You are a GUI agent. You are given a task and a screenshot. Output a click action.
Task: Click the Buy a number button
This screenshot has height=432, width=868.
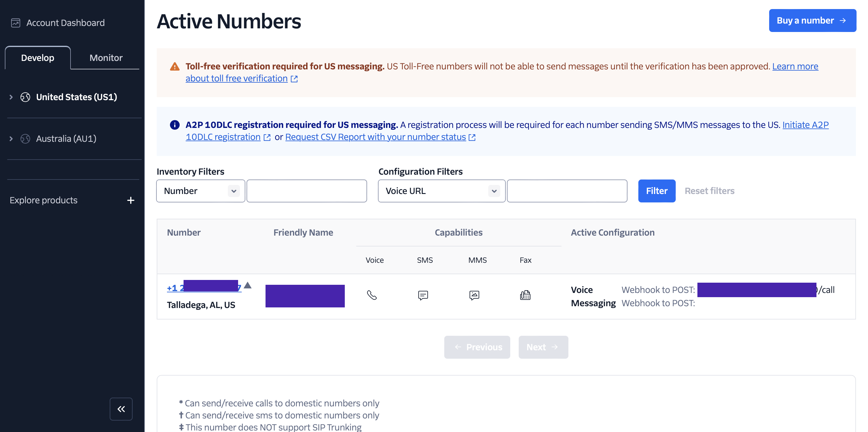(812, 21)
